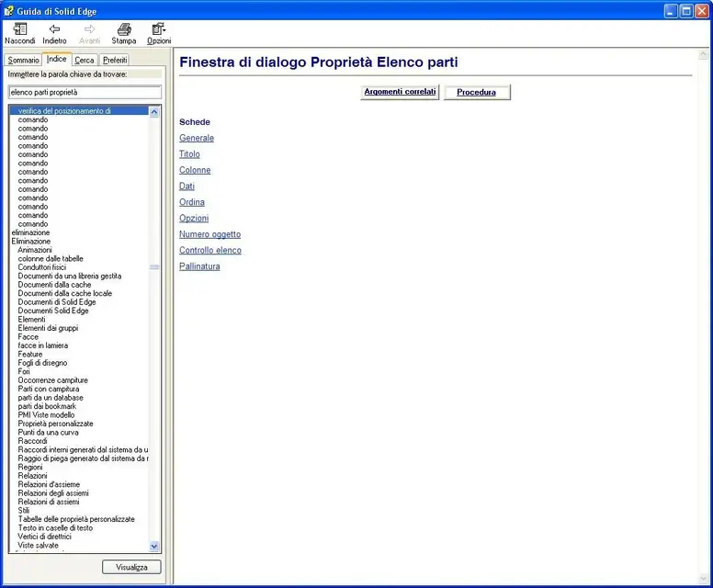Image resolution: width=713 pixels, height=588 pixels.
Task: Click the keyword input field
Action: click(85, 92)
